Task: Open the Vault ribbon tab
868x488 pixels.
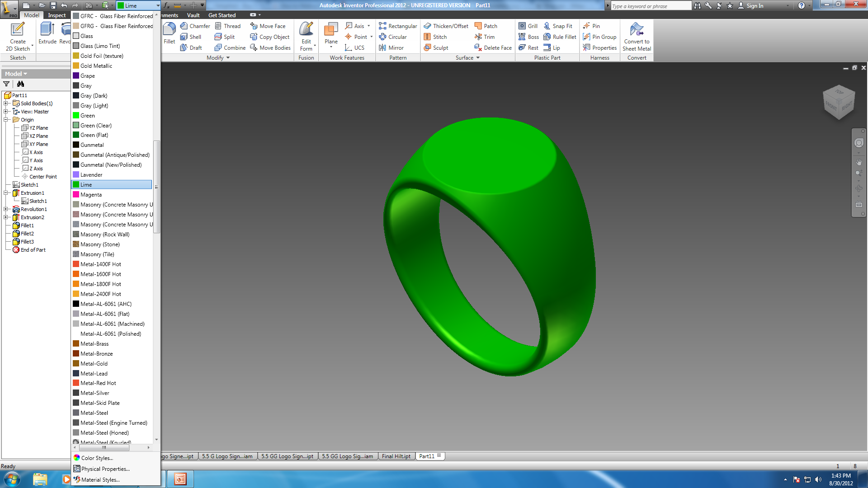Action: [x=193, y=15]
